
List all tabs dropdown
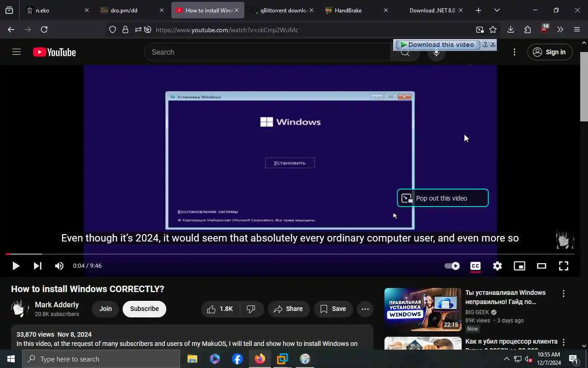[497, 10]
